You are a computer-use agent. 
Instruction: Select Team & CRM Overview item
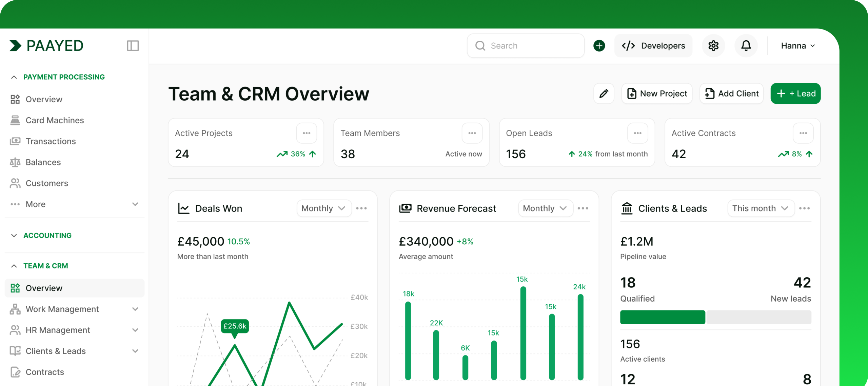[74, 288]
